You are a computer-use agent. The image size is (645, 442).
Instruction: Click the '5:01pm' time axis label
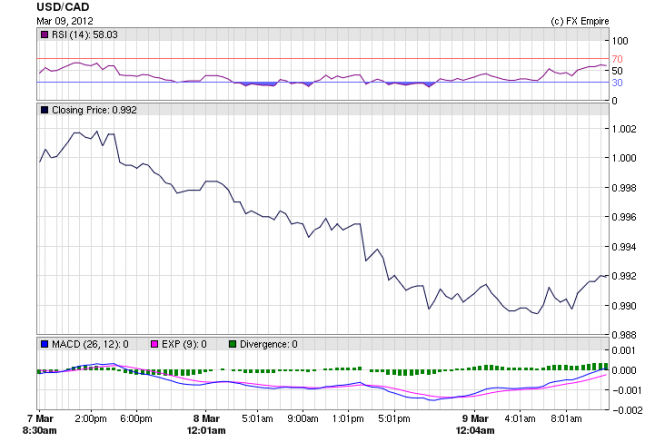tap(394, 419)
